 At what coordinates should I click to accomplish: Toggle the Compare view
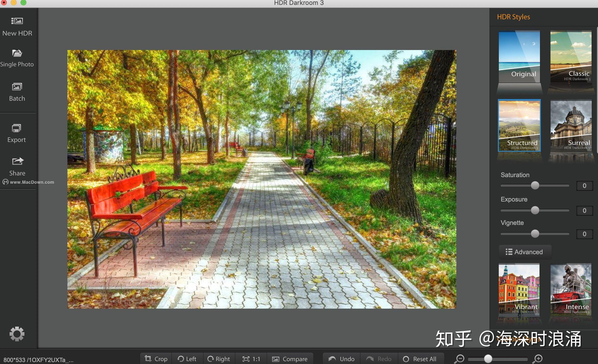(290, 359)
